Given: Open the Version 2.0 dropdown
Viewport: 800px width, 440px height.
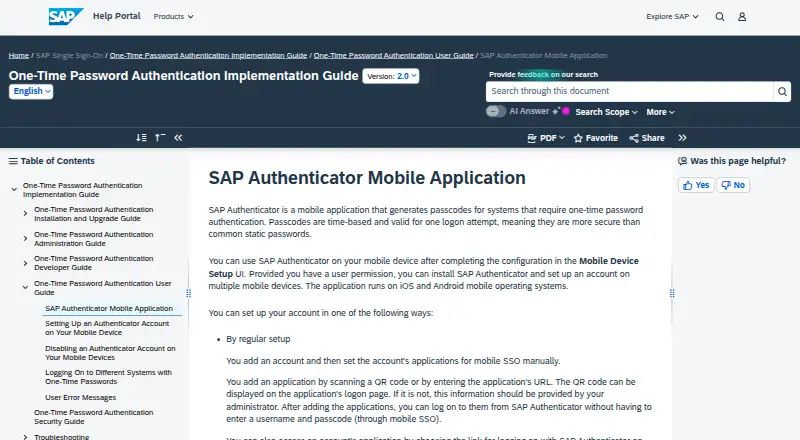Looking at the screenshot, I should click(x=391, y=76).
